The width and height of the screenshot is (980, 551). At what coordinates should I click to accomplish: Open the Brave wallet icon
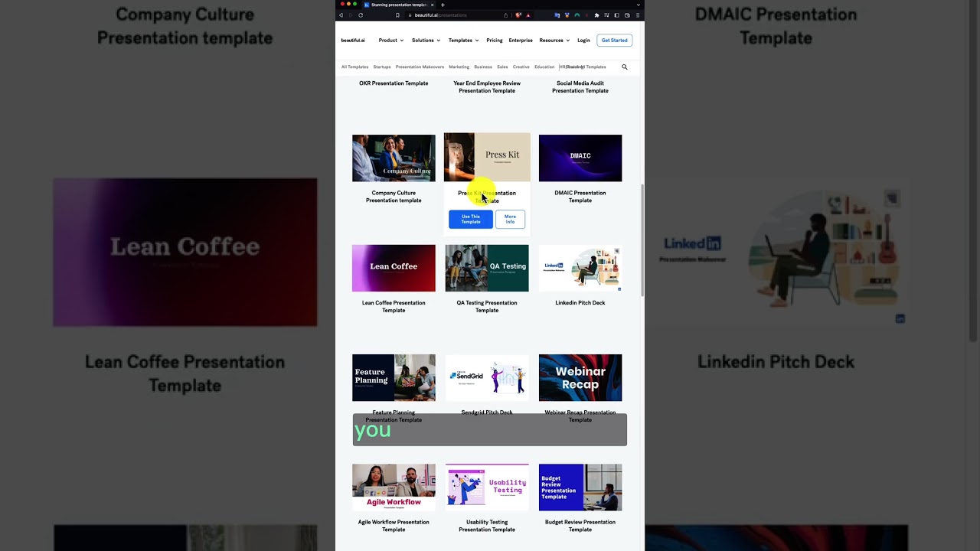627,15
